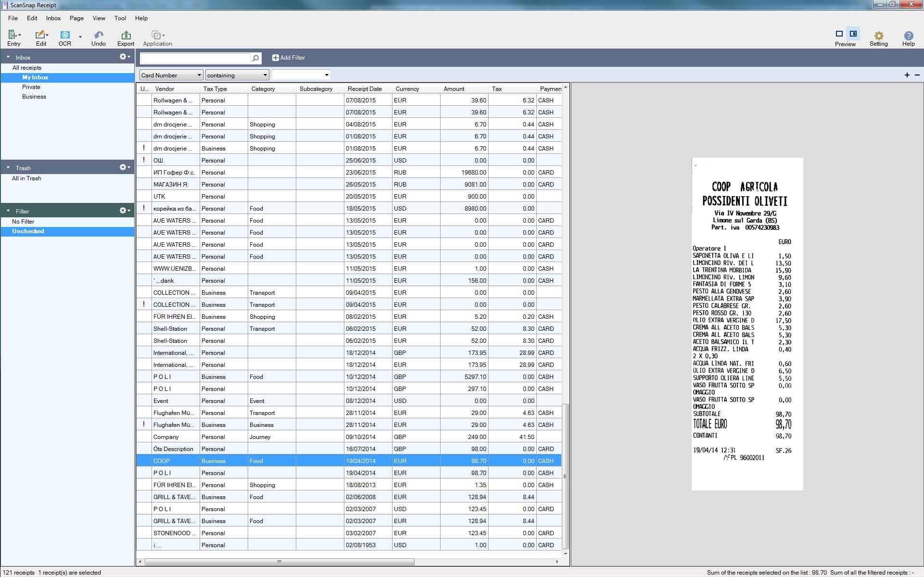924x577 pixels.
Task: Run OCR with the globe icon
Action: pos(64,35)
